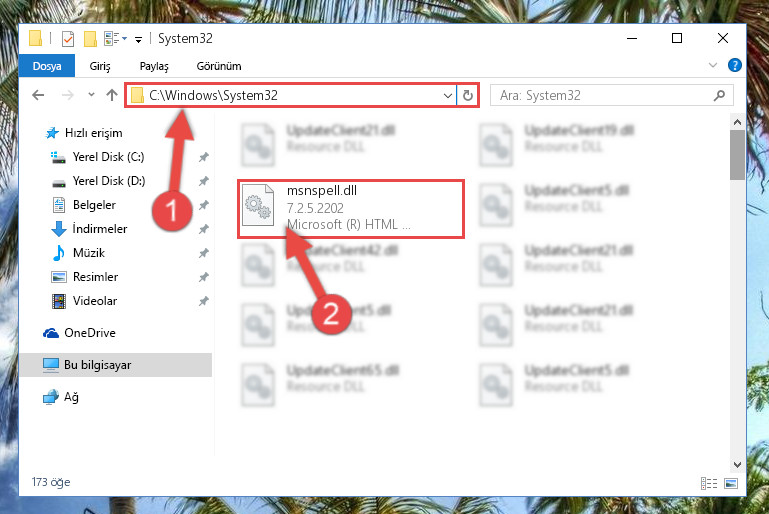
Task: Click the Bu bilgisayar monitor icon
Action: click(x=51, y=364)
